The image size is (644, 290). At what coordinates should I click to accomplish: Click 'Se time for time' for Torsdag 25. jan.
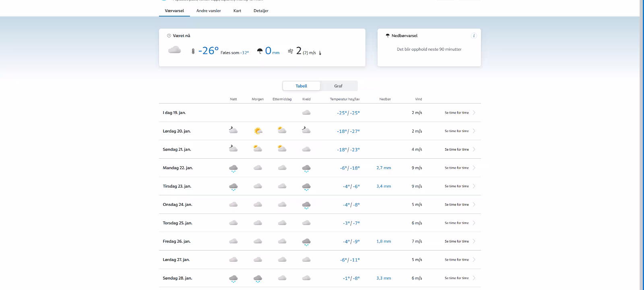tap(456, 223)
